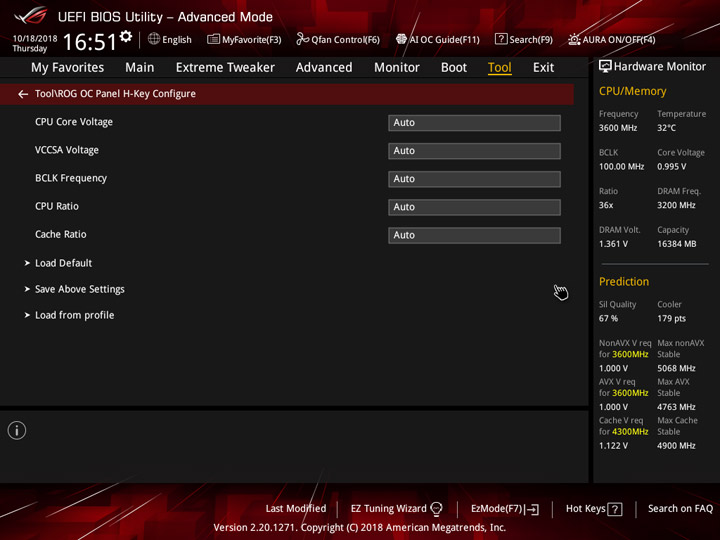This screenshot has width=720, height=540.
Task: Launch EZ Tuning Wizard text
Action: point(388,508)
